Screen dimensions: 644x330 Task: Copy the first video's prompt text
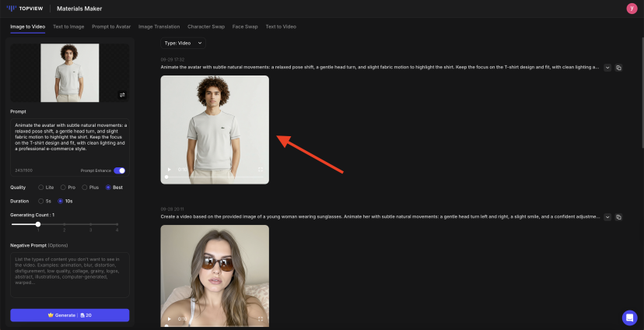click(x=619, y=68)
